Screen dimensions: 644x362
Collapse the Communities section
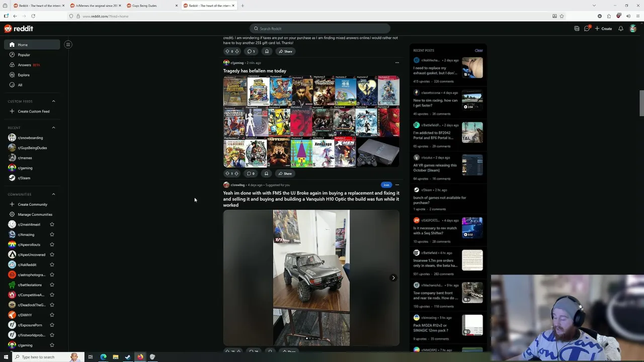tap(53, 194)
